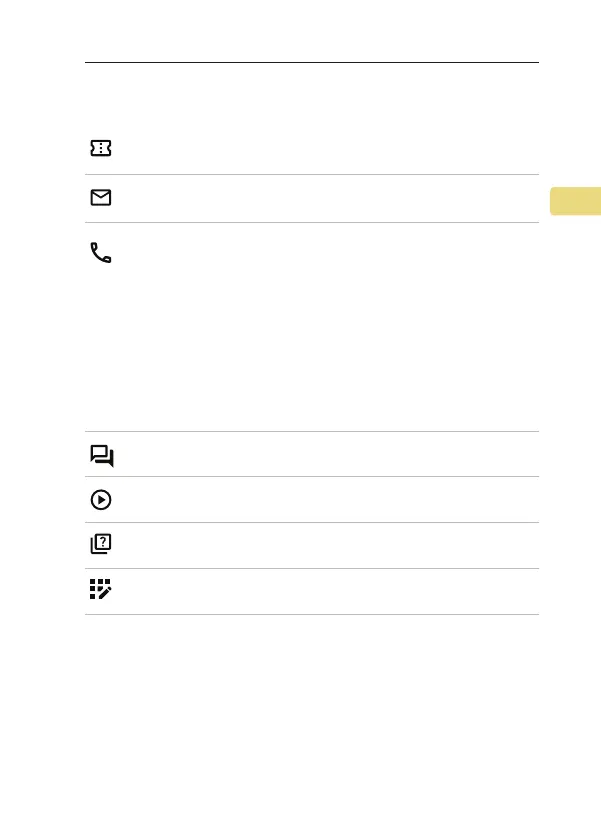Click the divider between ticket and envelope rows
Viewport: 601px width, 828px height.
312,174
